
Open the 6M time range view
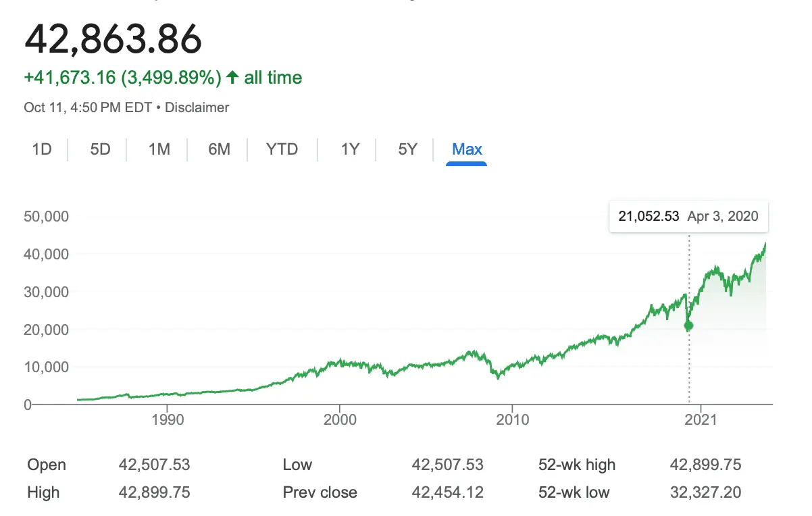pyautogui.click(x=219, y=149)
